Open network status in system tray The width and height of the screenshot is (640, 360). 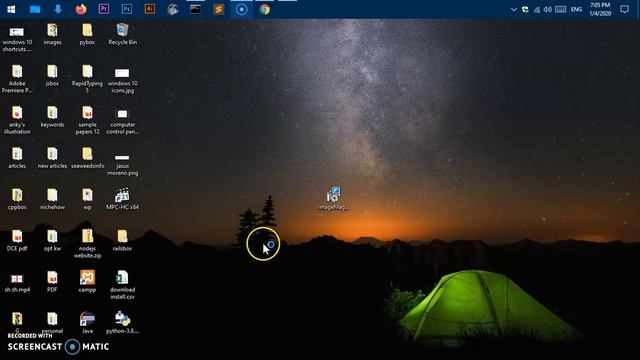coord(537,9)
